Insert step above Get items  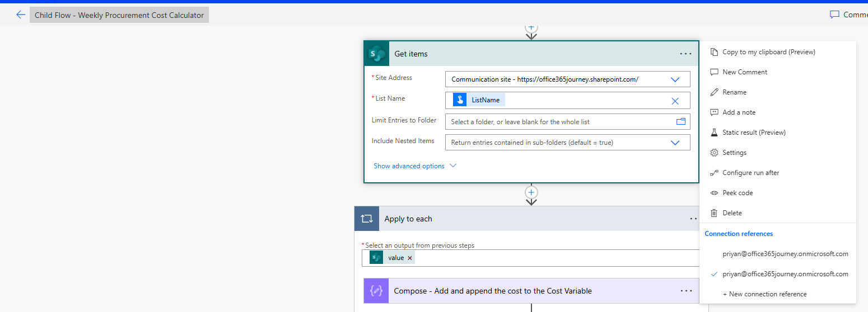pos(531,27)
